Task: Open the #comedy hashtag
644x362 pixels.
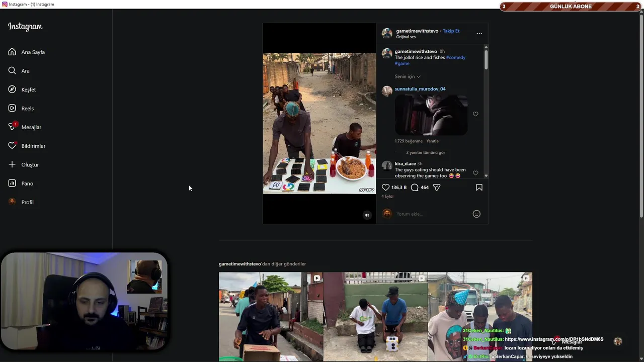Action: pyautogui.click(x=456, y=57)
